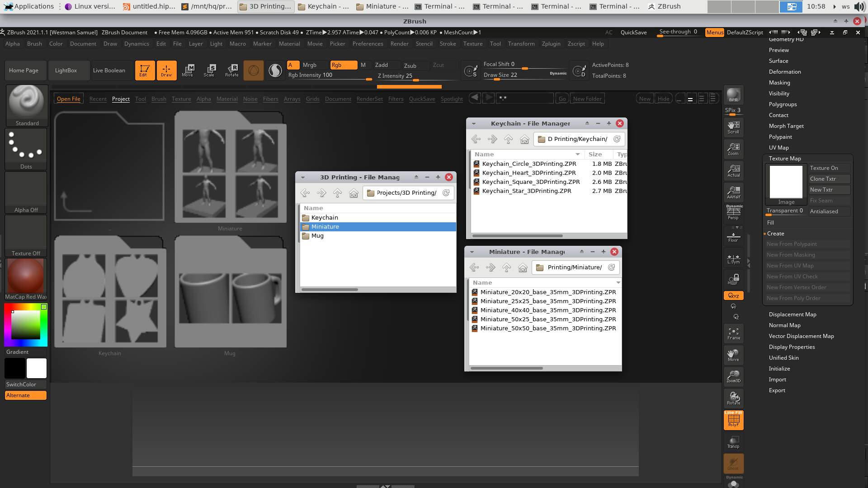This screenshot has height=488, width=868.
Task: Go back in Keychain file manager
Action: pos(476,139)
